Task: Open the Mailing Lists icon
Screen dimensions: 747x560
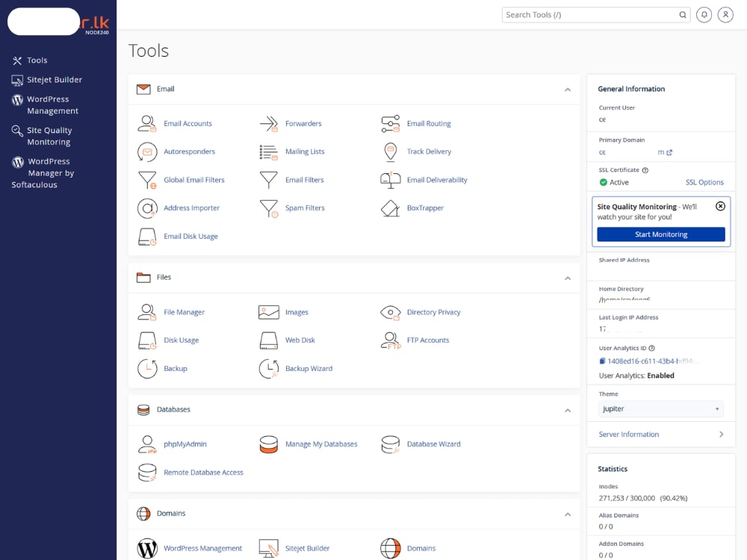Action: click(269, 152)
